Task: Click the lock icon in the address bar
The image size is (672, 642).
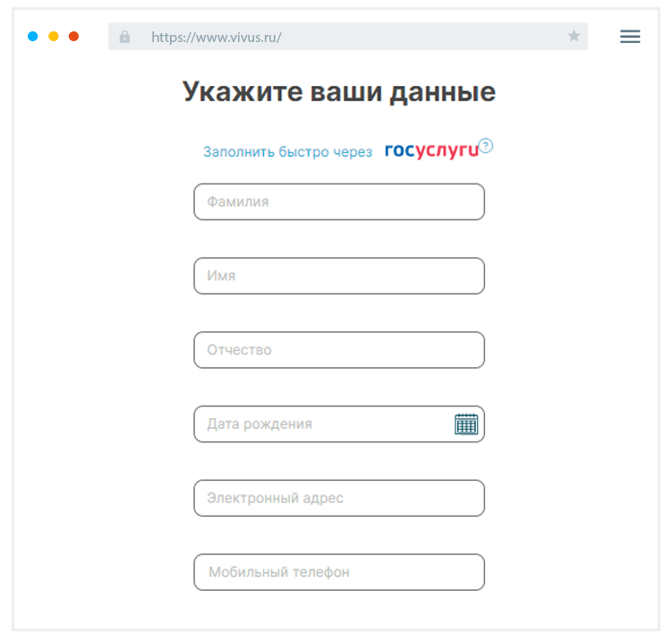Action: pos(124,37)
